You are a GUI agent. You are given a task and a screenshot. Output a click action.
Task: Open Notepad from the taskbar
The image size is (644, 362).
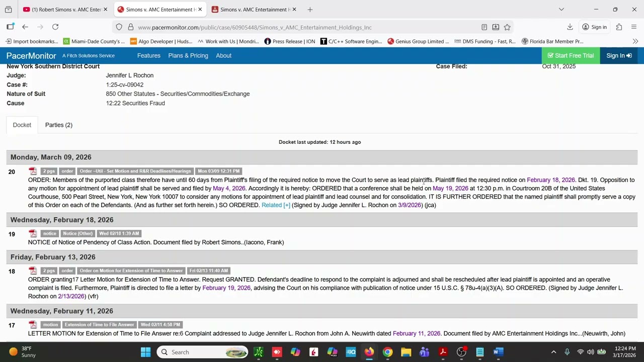point(479,352)
